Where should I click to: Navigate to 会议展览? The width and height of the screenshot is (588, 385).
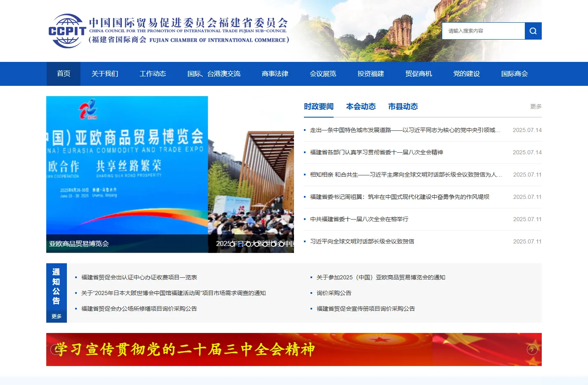323,74
